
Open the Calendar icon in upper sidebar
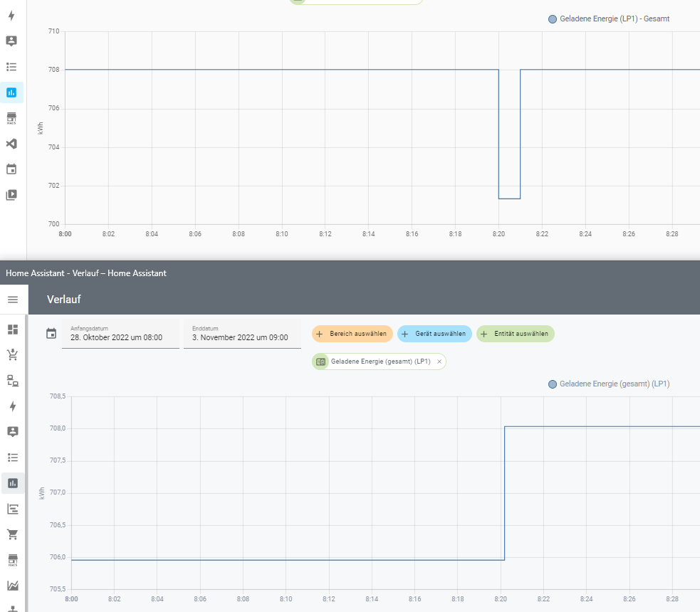(11, 169)
